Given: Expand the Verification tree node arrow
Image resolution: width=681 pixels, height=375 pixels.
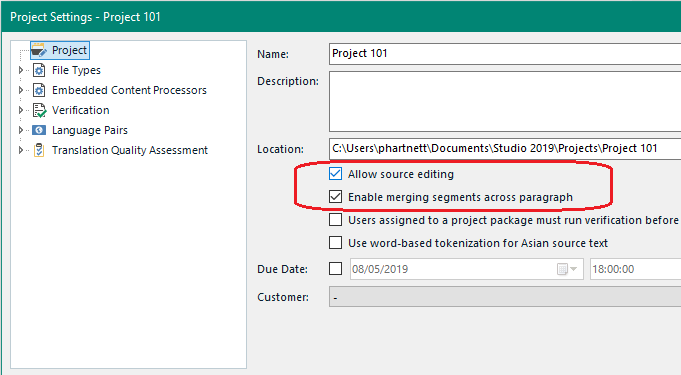Looking at the screenshot, I should (x=20, y=110).
